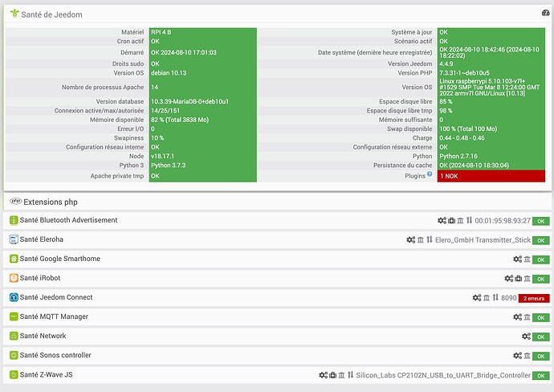Click the 7.3.31-1~deb10u5 PHP version value
The width and height of the screenshot is (554, 392).
click(x=465, y=73)
